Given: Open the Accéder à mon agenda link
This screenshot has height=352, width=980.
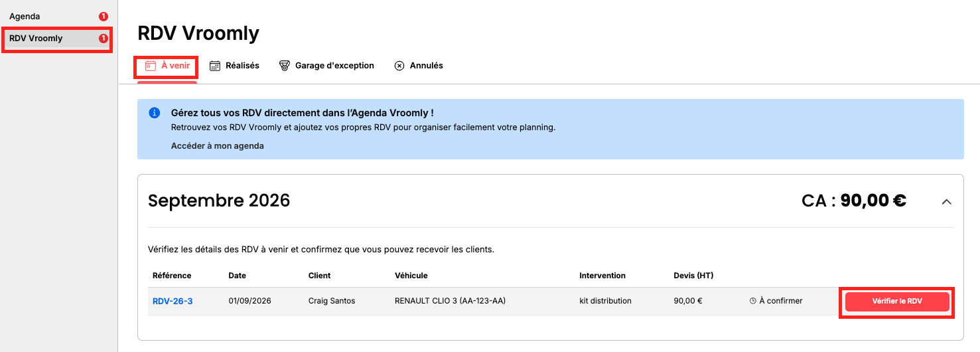Looking at the screenshot, I should tap(218, 146).
